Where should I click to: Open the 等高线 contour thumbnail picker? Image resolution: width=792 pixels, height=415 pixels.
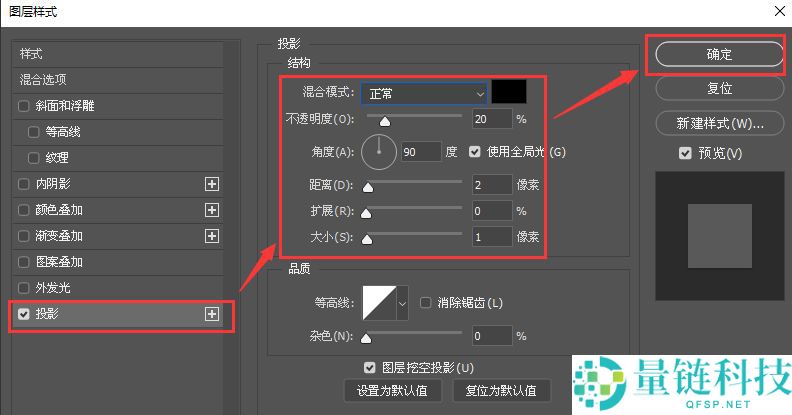point(379,302)
